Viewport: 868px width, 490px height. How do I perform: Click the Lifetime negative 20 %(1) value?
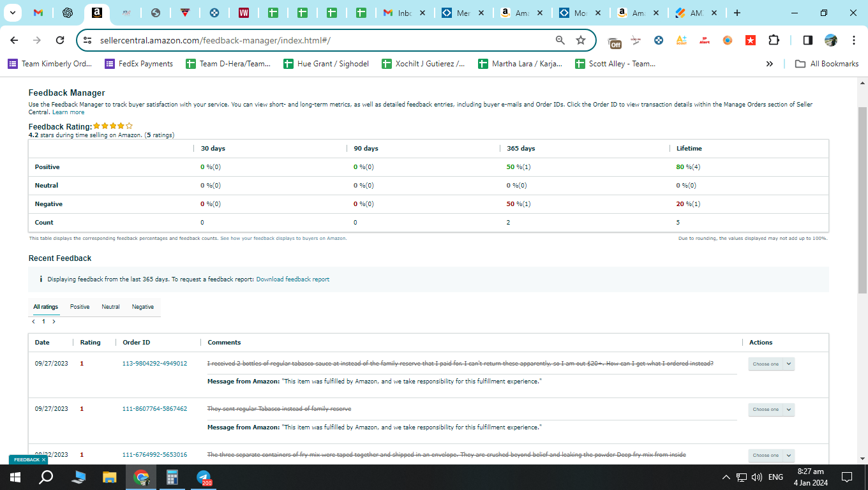pos(688,204)
